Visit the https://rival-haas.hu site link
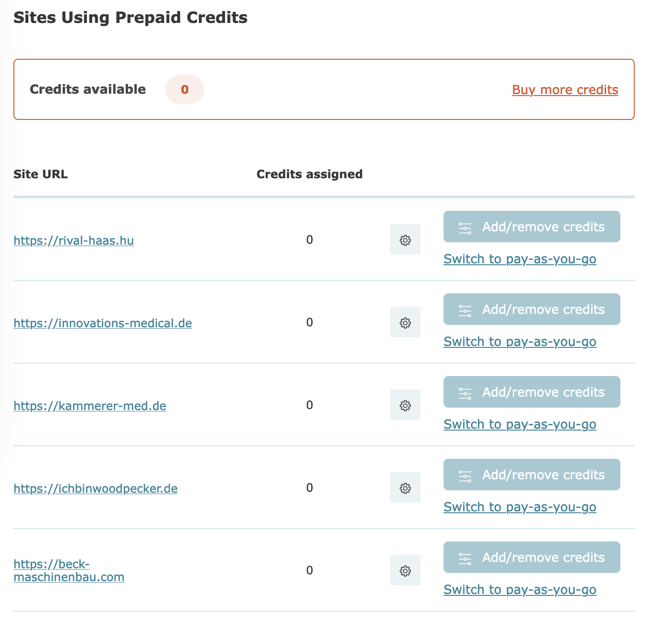The height and width of the screenshot is (626, 672). pos(74,240)
